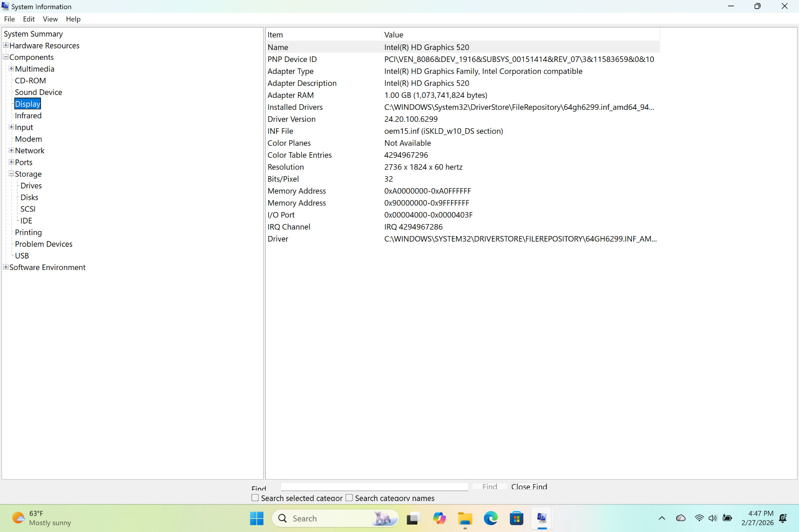Select the IRQ Channel row
Viewport: 799px width, 532px height.
pos(463,227)
